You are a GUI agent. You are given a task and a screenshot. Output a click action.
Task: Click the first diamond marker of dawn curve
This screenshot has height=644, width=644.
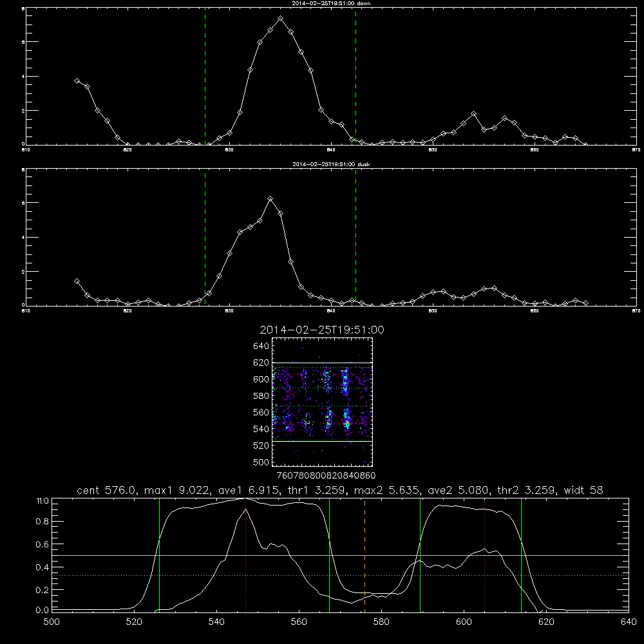(77, 81)
